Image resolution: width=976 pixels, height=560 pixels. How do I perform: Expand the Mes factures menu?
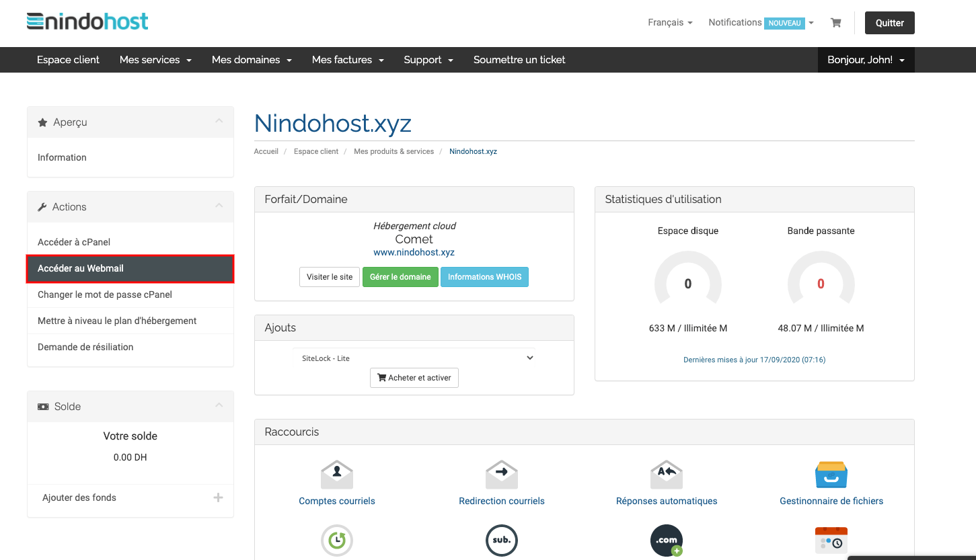[x=348, y=60]
